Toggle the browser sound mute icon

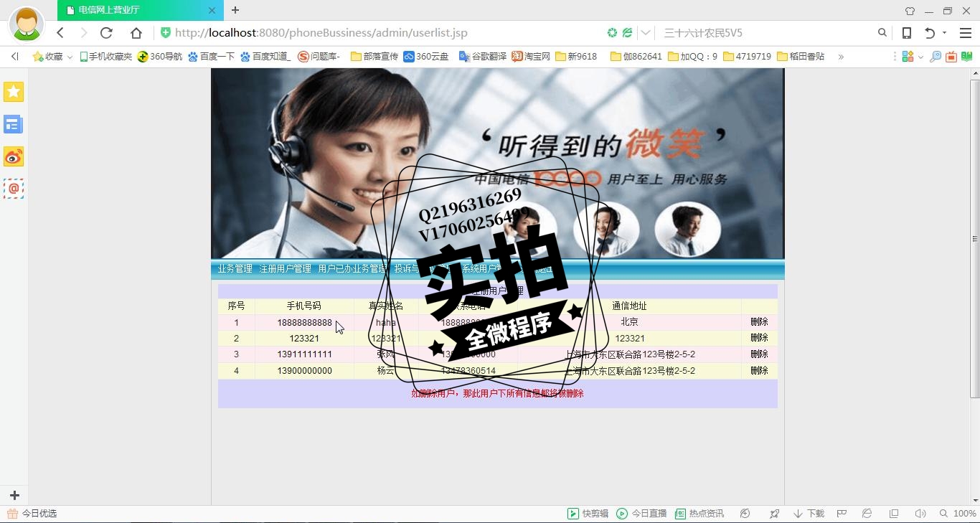tap(920, 514)
